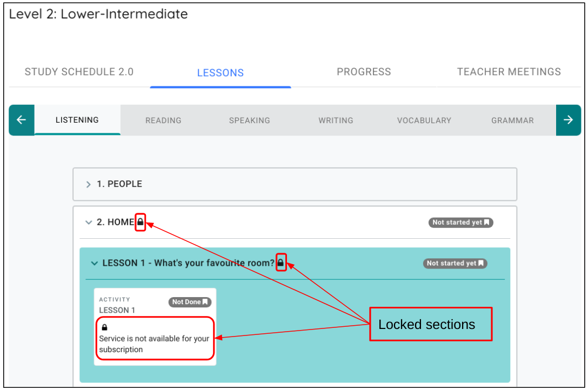Switch to the Writing skill tab

point(336,120)
